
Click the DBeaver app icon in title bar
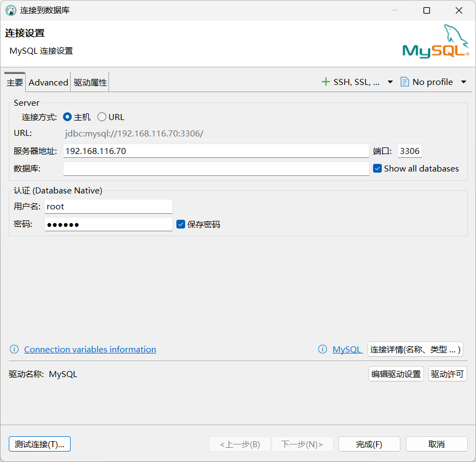(x=11, y=10)
